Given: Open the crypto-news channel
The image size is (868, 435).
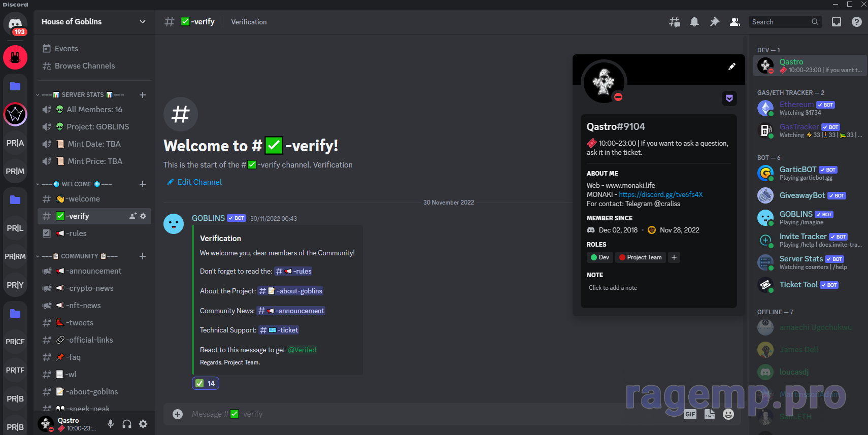Looking at the screenshot, I should tap(94, 288).
